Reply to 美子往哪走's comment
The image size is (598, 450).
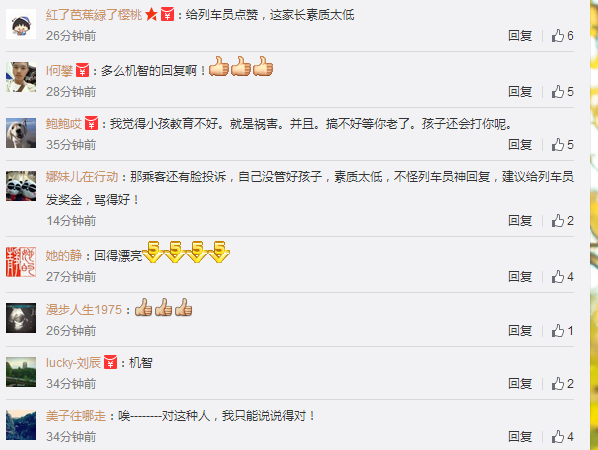click(x=520, y=437)
